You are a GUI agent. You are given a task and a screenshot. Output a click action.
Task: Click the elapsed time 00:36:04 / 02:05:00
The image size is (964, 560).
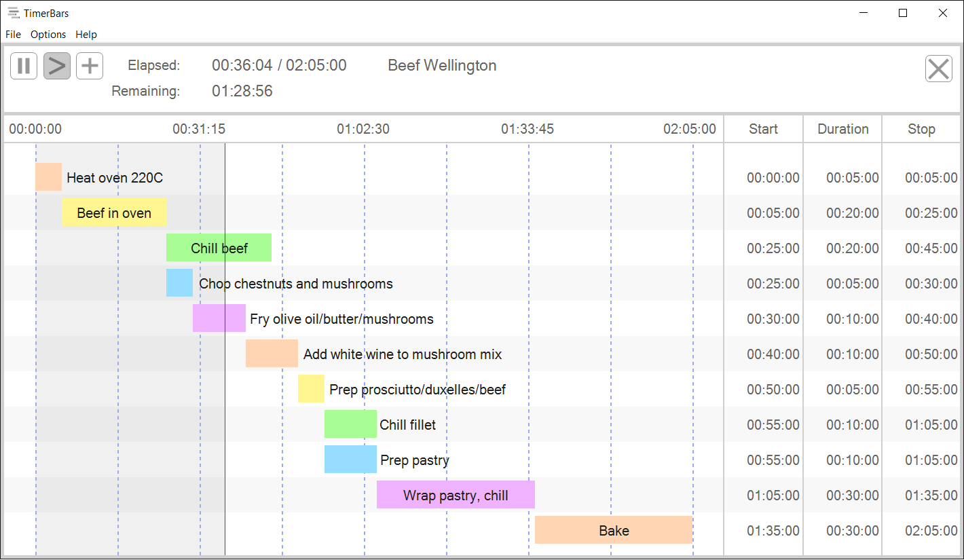pyautogui.click(x=279, y=66)
